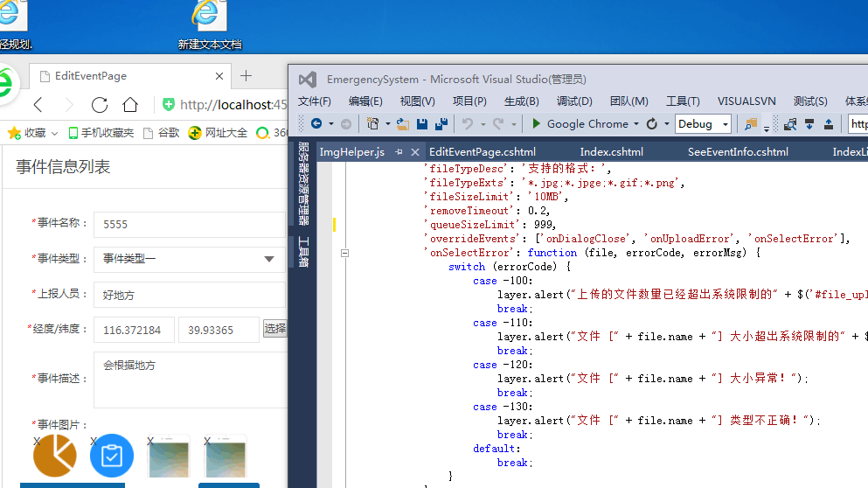The image size is (868, 488).
Task: Switch to the Index.cshtml tab
Action: click(611, 152)
